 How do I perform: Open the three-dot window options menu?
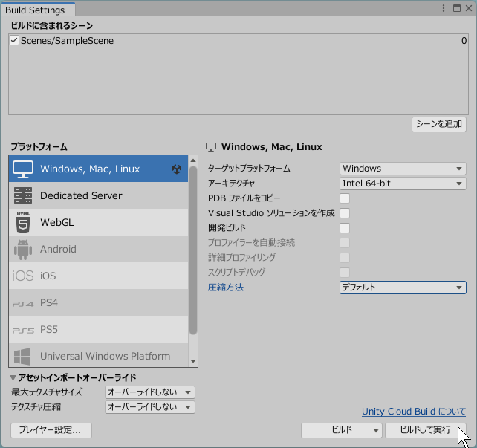pyautogui.click(x=444, y=8)
